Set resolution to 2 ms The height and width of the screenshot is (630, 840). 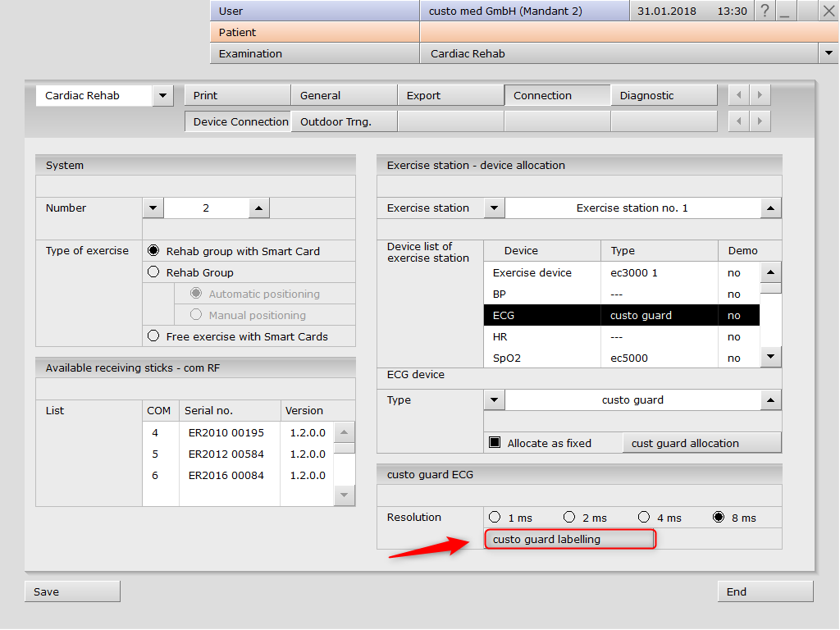click(x=569, y=517)
